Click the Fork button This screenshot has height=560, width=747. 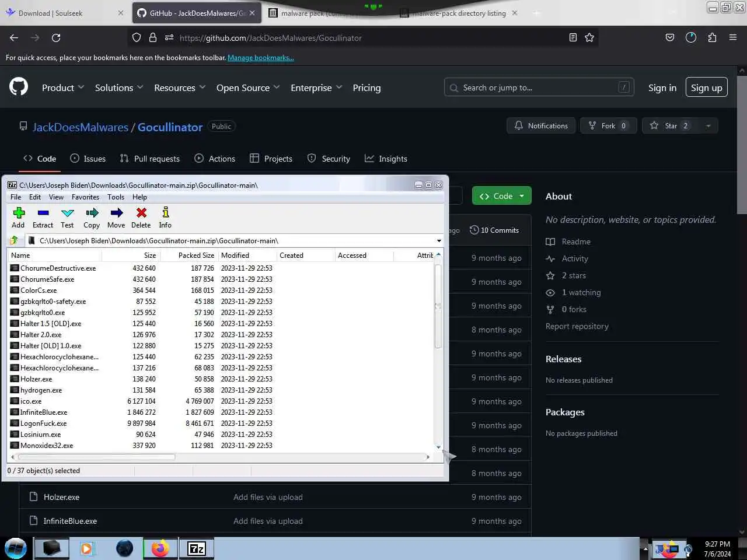(609, 125)
